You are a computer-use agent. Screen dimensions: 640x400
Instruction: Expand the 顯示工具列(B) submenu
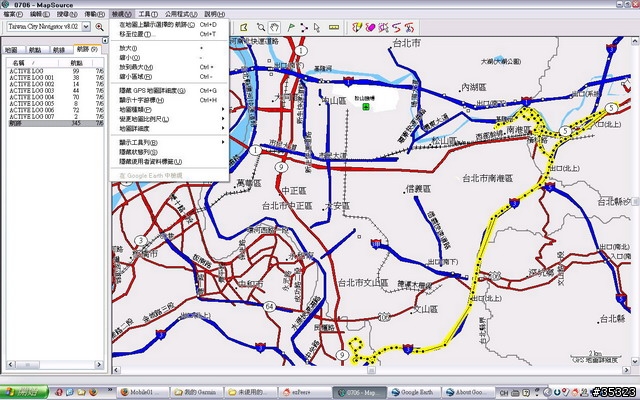click(169, 142)
